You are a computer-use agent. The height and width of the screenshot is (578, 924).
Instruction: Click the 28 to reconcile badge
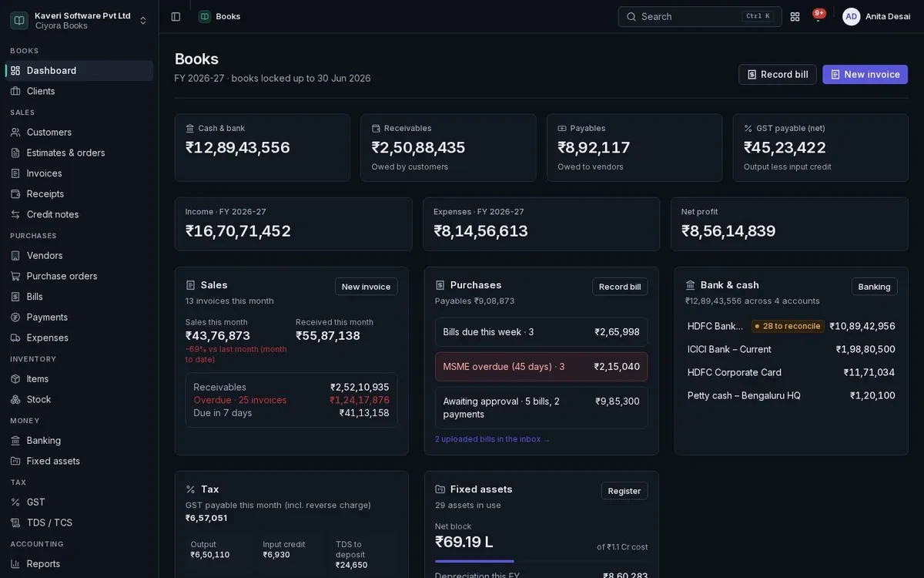tap(788, 326)
